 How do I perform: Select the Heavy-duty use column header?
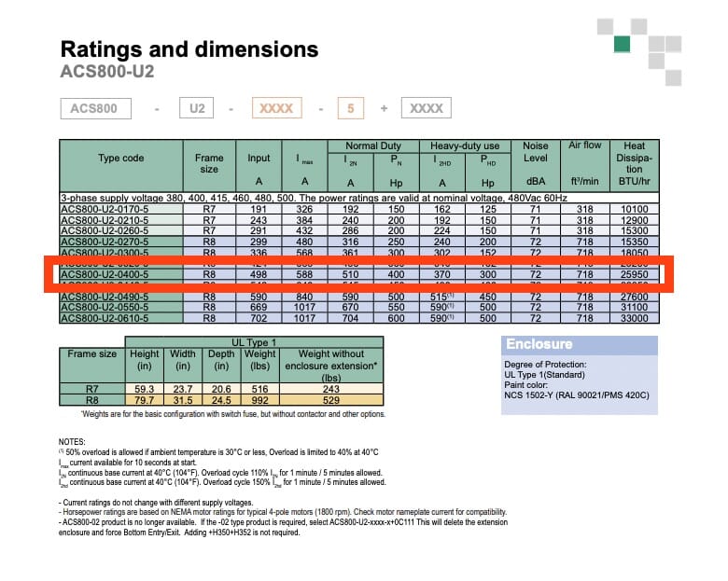pyautogui.click(x=464, y=145)
